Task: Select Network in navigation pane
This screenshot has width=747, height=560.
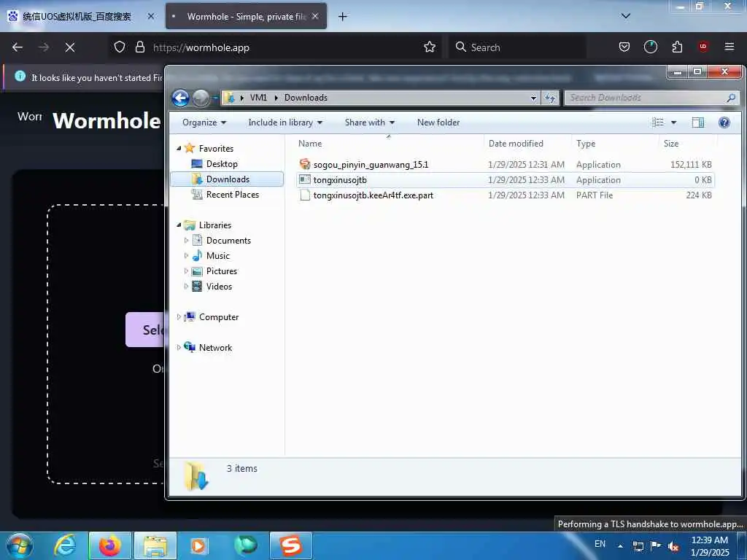Action: click(215, 348)
